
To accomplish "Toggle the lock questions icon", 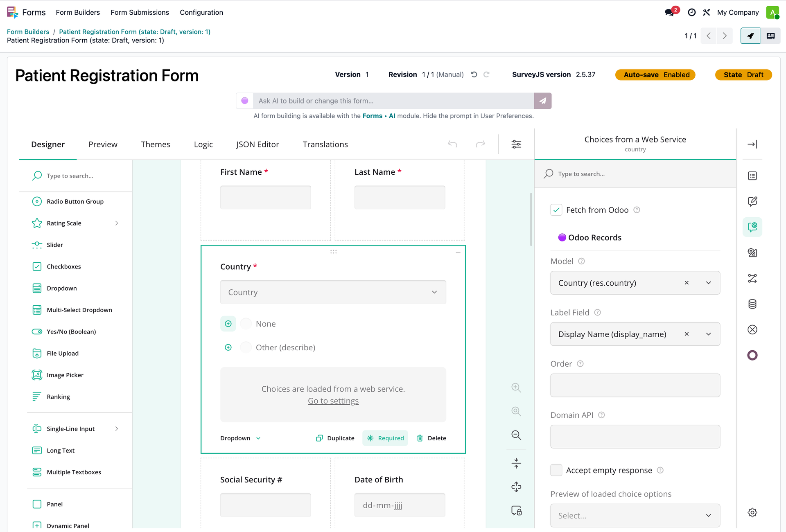I will pyautogui.click(x=516, y=511).
